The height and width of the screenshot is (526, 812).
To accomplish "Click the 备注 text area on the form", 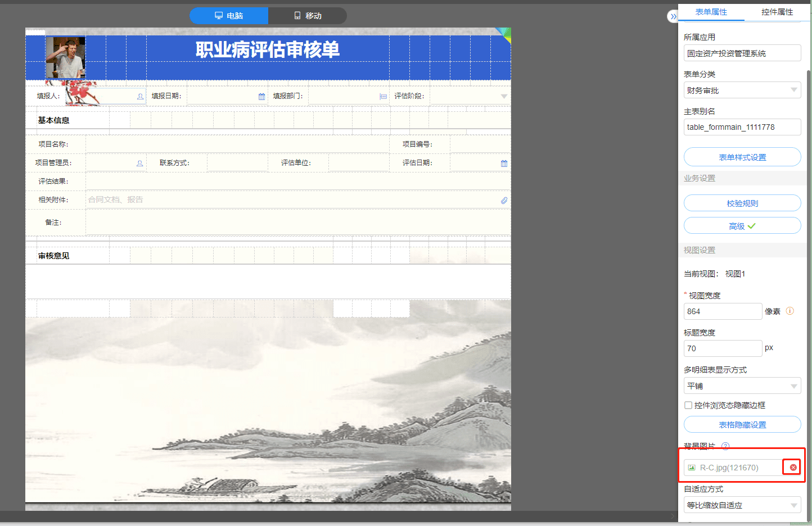I will [x=298, y=223].
